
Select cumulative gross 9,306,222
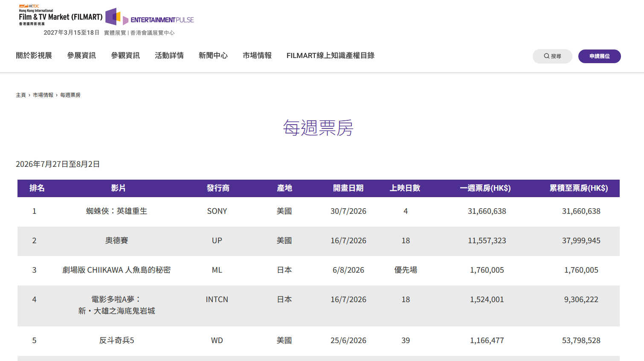pos(581,300)
